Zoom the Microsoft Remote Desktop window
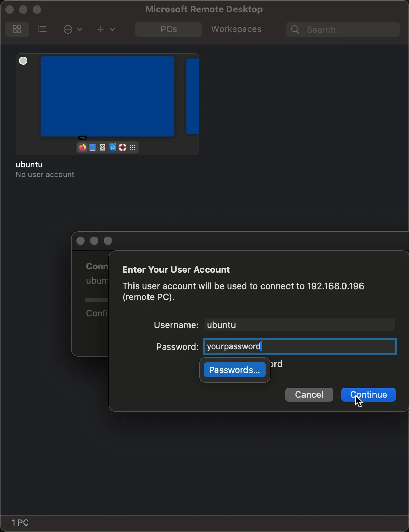Image resolution: width=409 pixels, height=532 pixels. coord(37,10)
